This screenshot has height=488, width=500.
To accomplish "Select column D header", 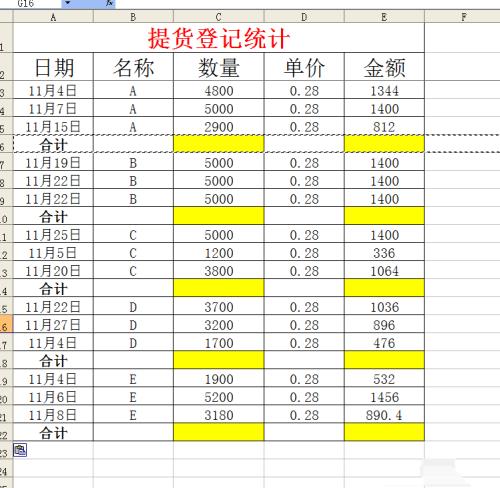I will point(304,17).
